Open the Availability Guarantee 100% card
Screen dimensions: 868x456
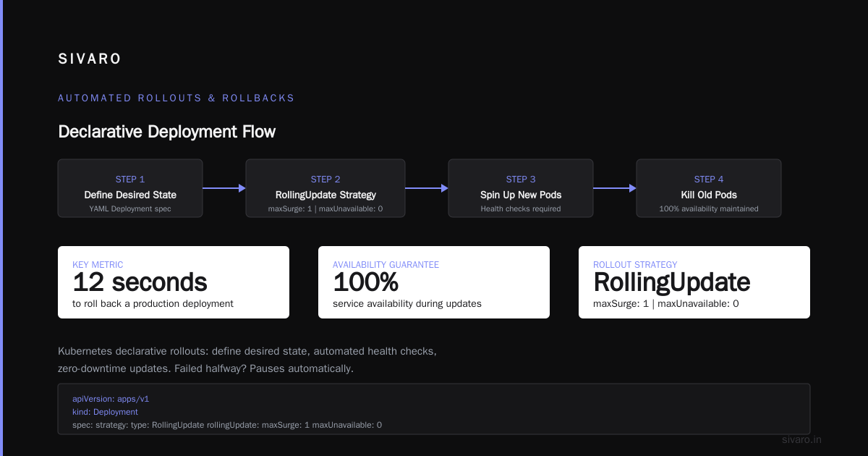point(434,282)
